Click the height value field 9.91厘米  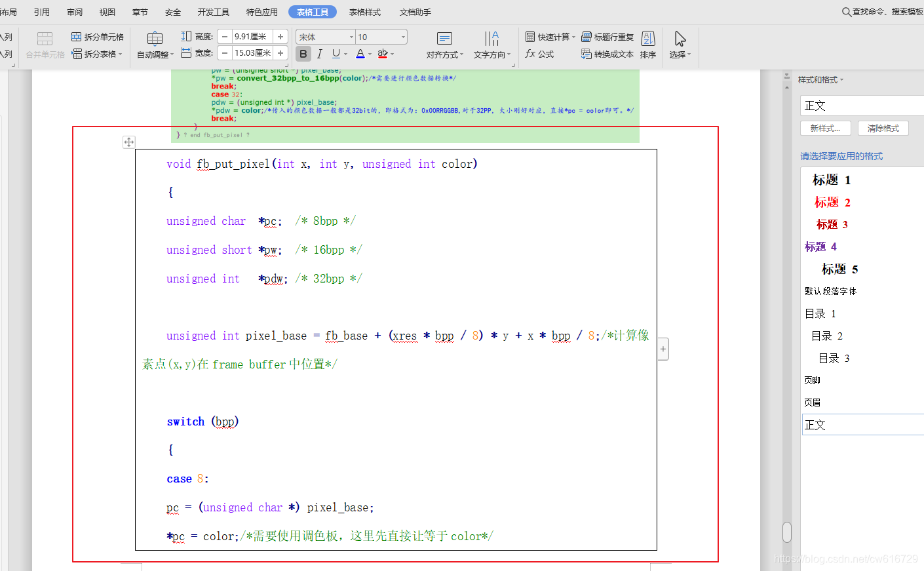[252, 37]
